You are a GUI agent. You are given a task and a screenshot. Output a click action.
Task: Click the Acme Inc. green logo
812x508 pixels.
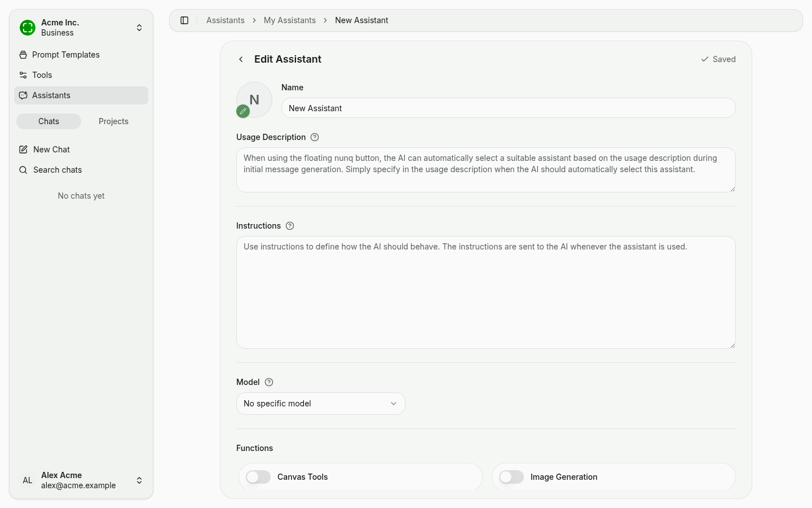(x=28, y=28)
